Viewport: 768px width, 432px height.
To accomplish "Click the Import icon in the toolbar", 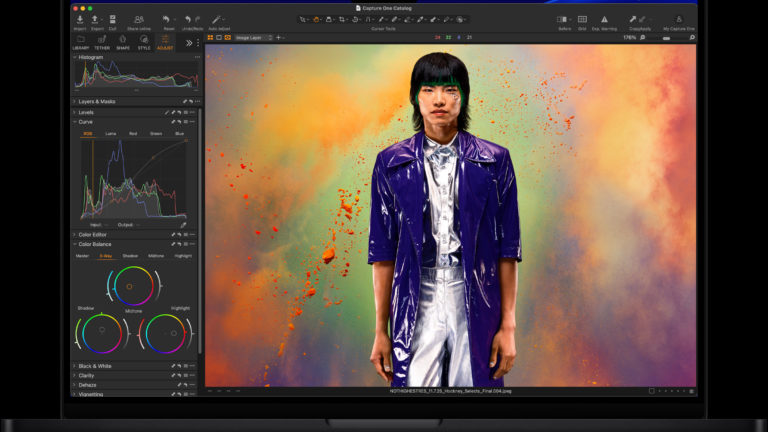I will coord(79,19).
